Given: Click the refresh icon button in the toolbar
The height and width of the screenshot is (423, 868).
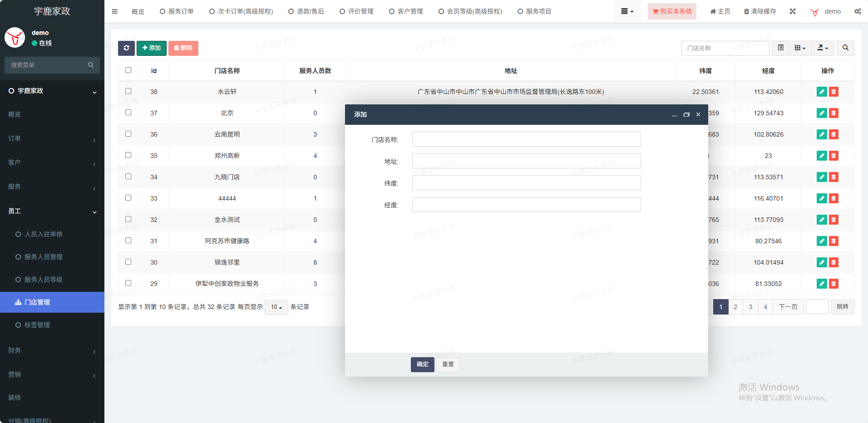Looking at the screenshot, I should point(126,48).
